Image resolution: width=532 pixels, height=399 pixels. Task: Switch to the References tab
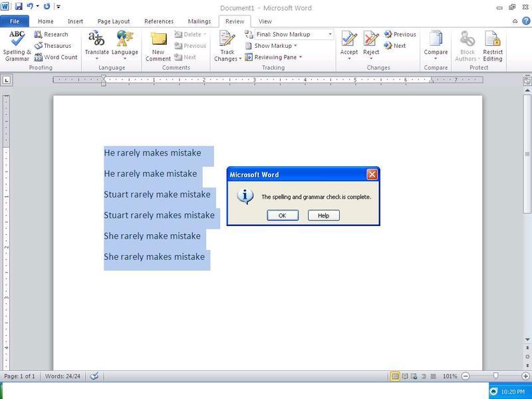159,21
